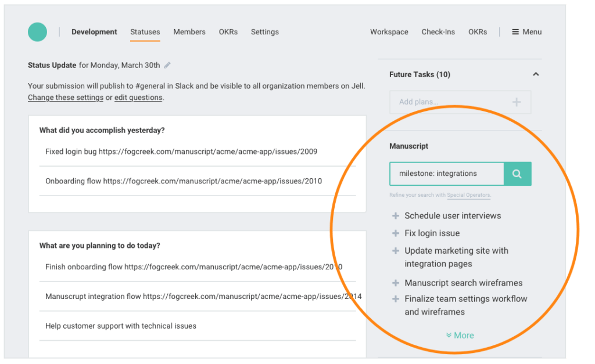
Task: Switch to the Statuses tab
Action: (145, 32)
